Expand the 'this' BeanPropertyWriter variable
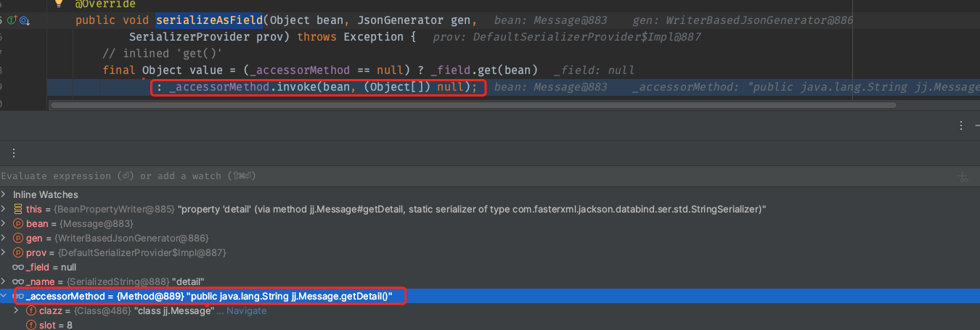The width and height of the screenshot is (980, 330). point(4,209)
